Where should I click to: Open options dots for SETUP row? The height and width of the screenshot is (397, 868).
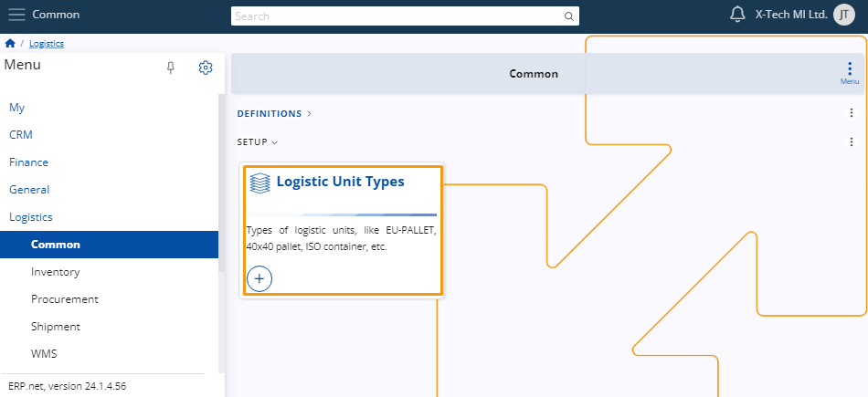(x=852, y=142)
